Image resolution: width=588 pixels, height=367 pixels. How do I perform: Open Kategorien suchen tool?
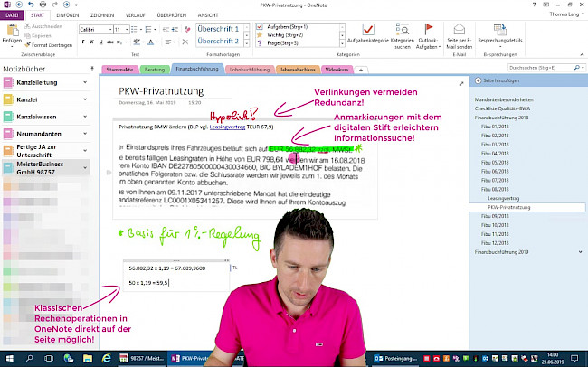click(402, 31)
